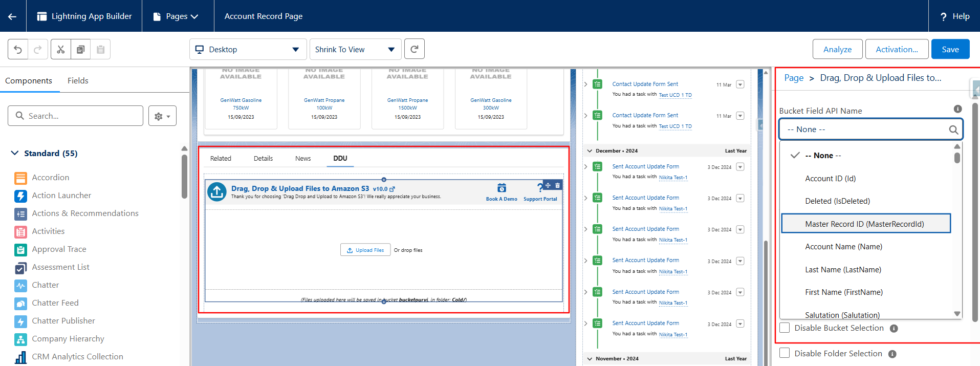The image size is (980, 366).
Task: Click the move component handle icon
Action: click(548, 185)
